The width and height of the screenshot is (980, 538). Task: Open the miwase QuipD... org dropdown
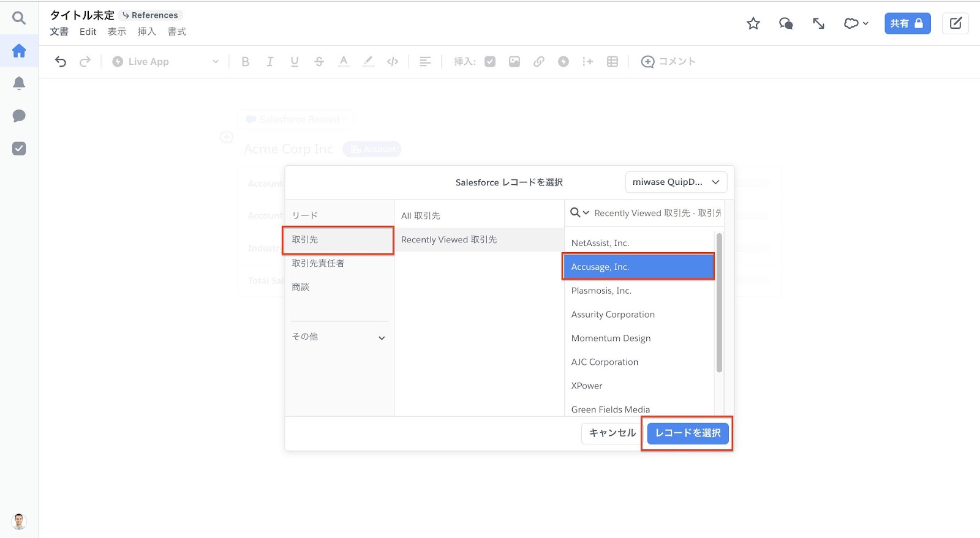pyautogui.click(x=676, y=182)
